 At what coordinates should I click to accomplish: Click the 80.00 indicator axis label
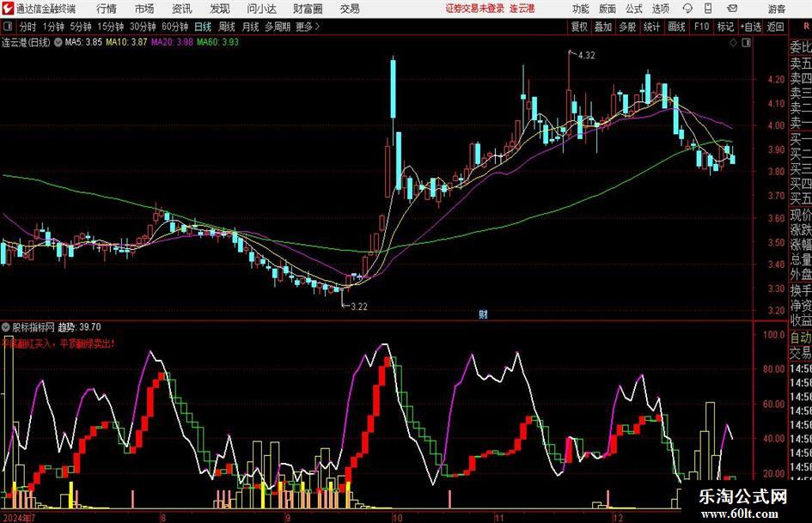click(773, 369)
